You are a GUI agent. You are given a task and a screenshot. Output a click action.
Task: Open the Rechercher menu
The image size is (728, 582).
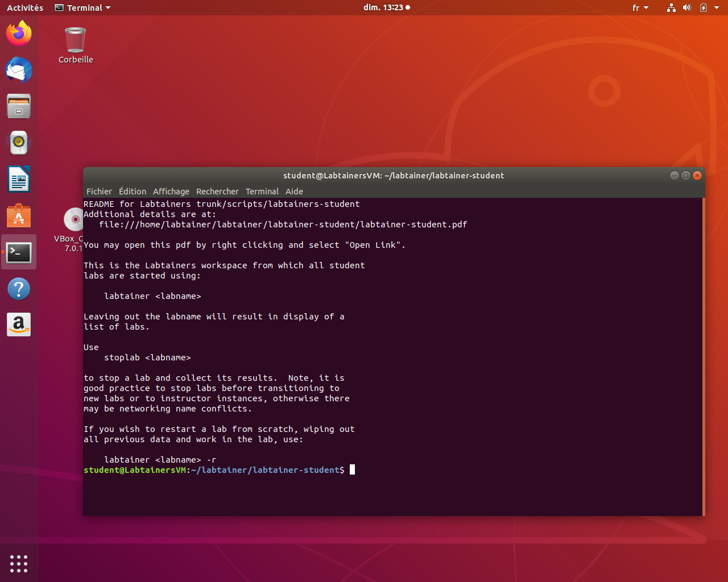(x=217, y=192)
